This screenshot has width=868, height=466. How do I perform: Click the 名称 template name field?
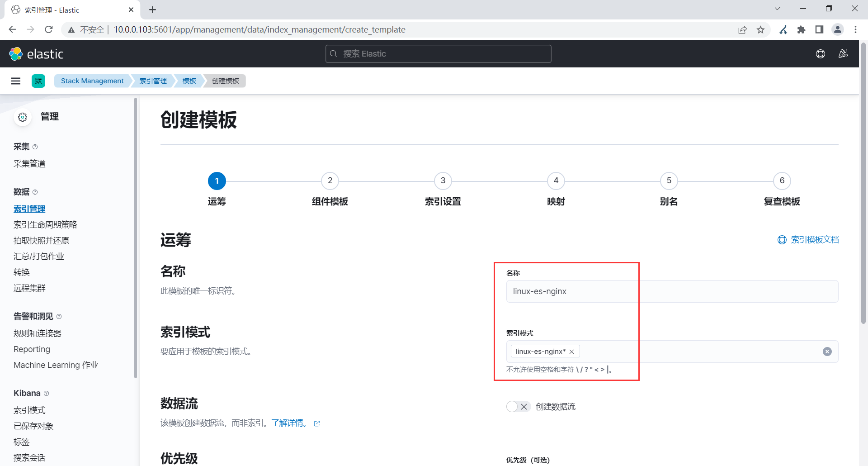coord(672,291)
